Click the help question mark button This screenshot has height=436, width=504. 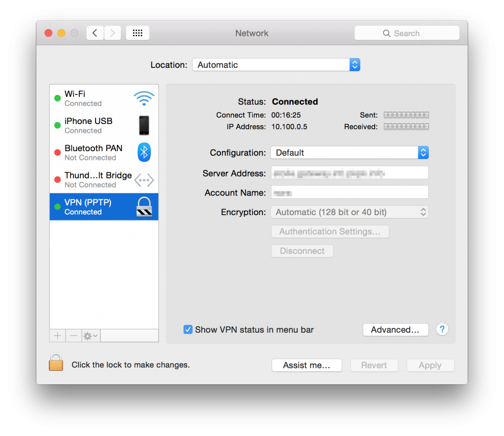[442, 329]
